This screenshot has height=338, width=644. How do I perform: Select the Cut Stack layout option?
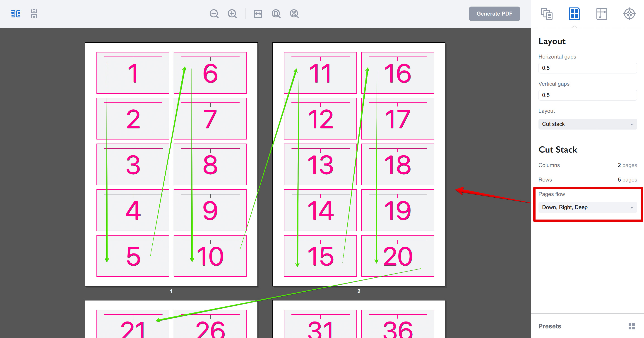click(x=587, y=124)
